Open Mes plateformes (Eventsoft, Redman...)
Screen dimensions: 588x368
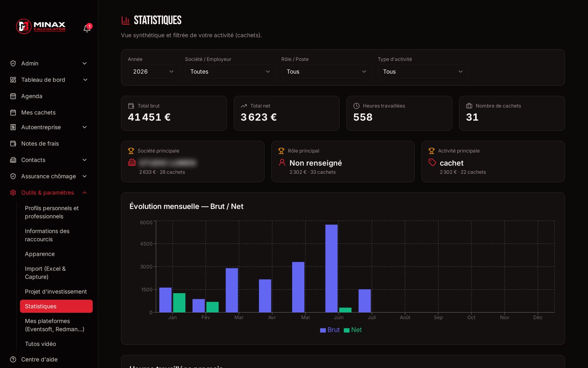(x=56, y=325)
